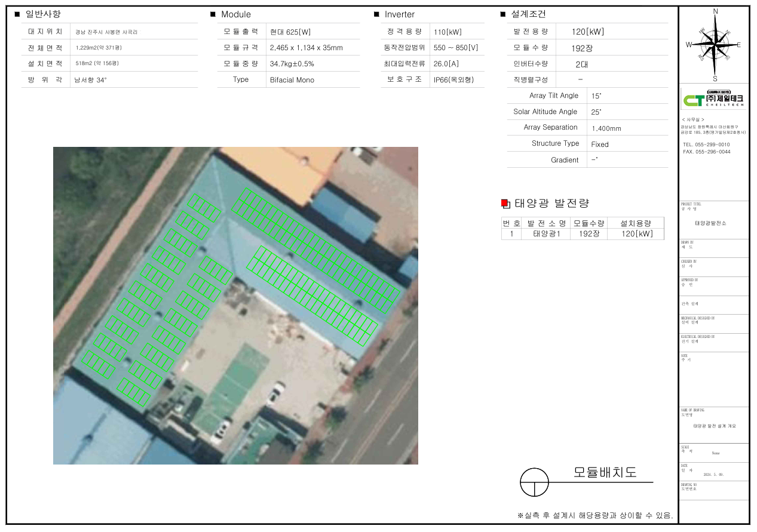
Task: Click the CT Cheiltech company logo
Action: pyautogui.click(x=714, y=99)
